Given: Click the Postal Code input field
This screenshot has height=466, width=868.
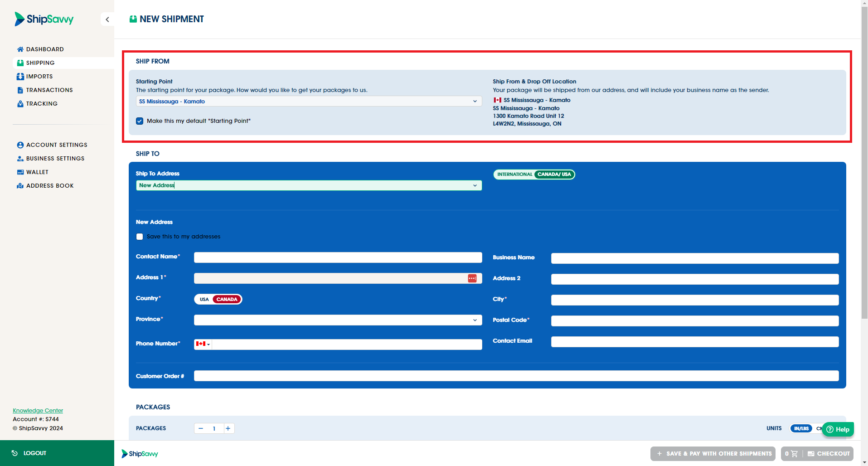Looking at the screenshot, I should click(695, 321).
